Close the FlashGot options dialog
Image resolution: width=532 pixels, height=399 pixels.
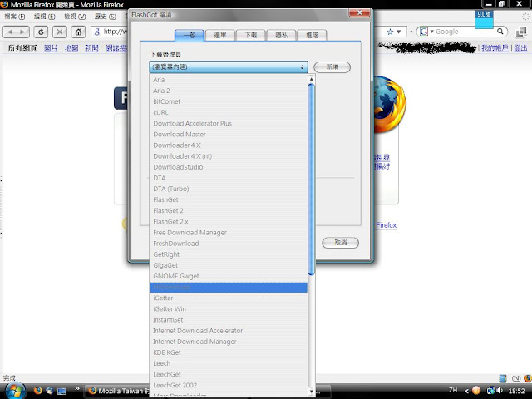(359, 13)
